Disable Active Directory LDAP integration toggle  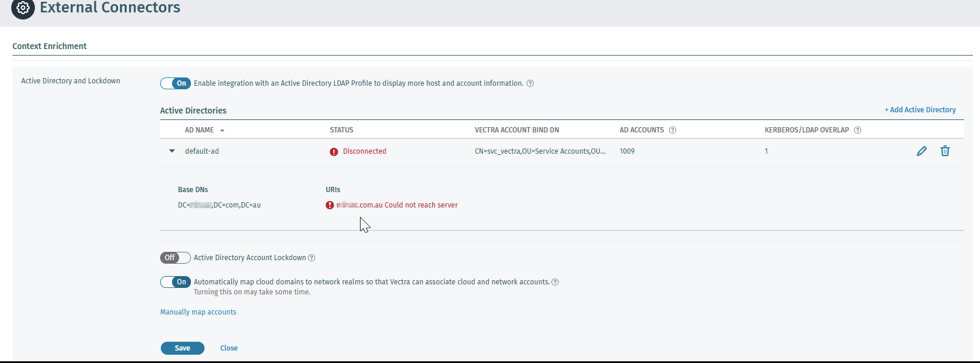[x=176, y=83]
